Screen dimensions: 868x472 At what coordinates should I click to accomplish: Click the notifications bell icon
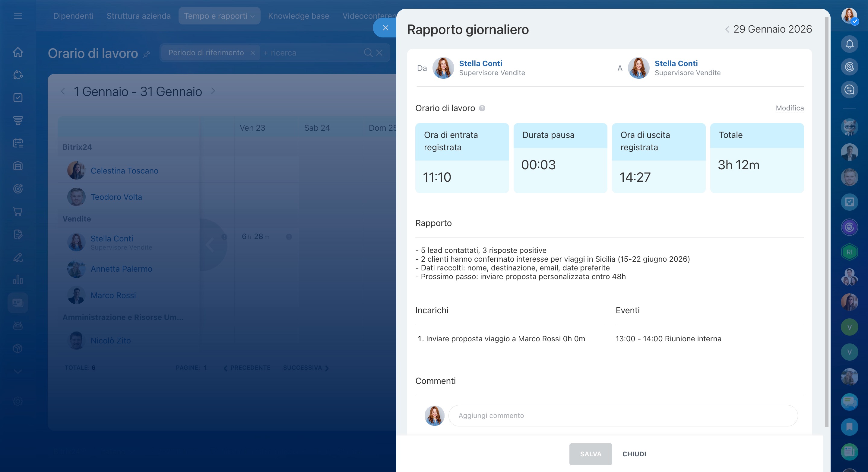[x=849, y=44]
